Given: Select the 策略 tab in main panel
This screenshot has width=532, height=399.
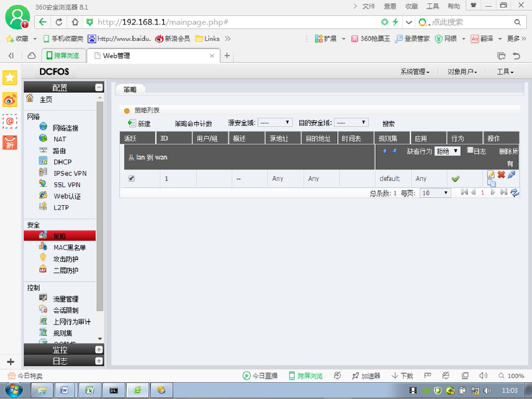Looking at the screenshot, I should [x=130, y=89].
